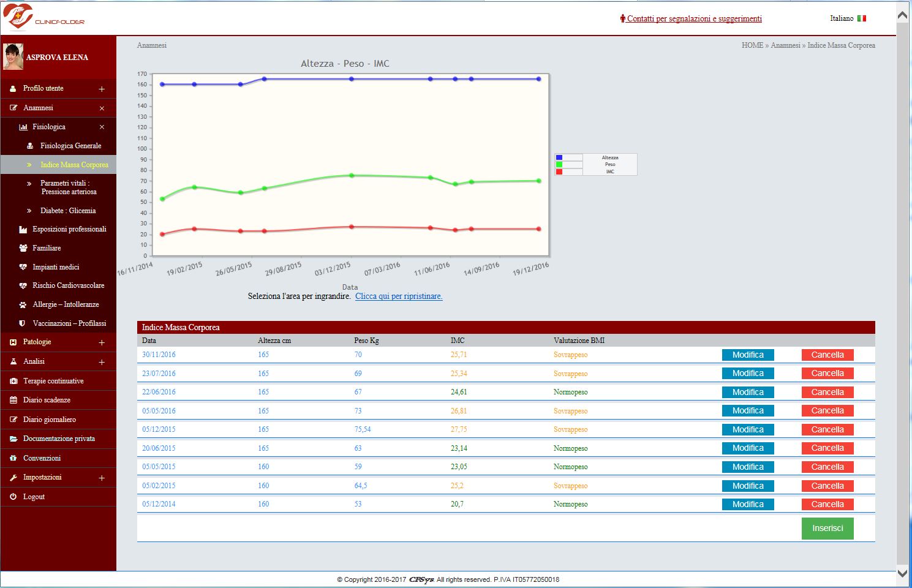Click the Terapie continuative icon
The height and width of the screenshot is (588, 912).
point(13,381)
